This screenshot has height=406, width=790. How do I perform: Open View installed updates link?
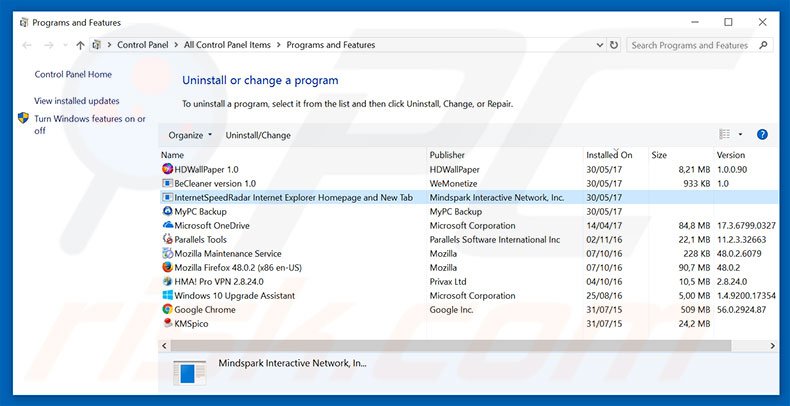77,101
